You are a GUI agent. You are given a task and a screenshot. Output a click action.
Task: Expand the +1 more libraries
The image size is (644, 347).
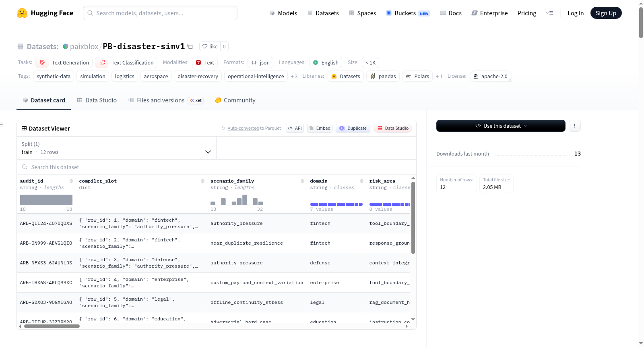pos(439,76)
